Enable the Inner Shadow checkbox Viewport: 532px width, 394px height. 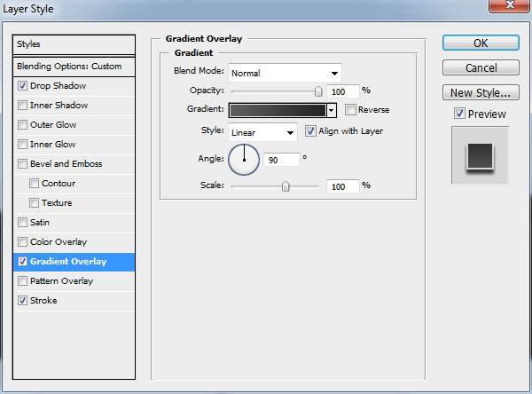[x=22, y=106]
